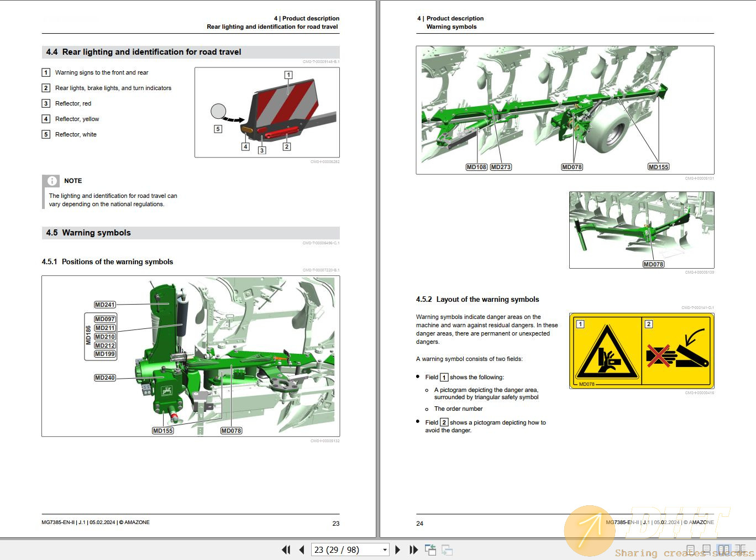Go to the first page

(286, 549)
